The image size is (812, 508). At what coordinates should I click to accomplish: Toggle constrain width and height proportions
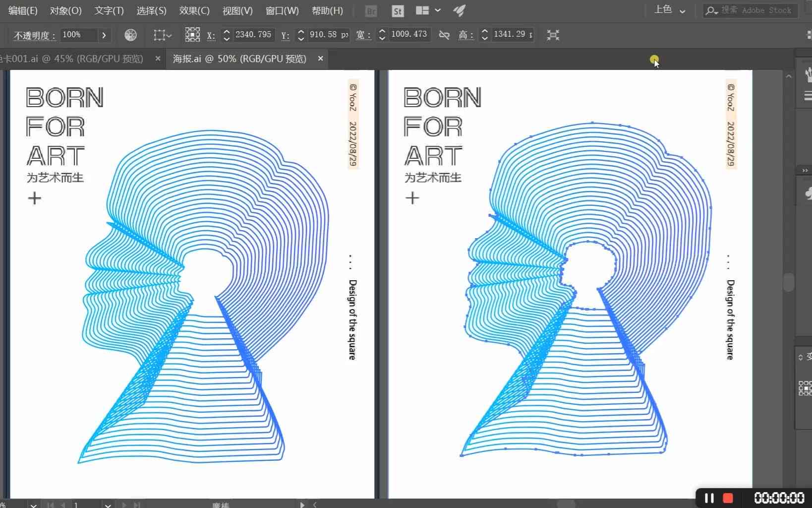(x=444, y=35)
